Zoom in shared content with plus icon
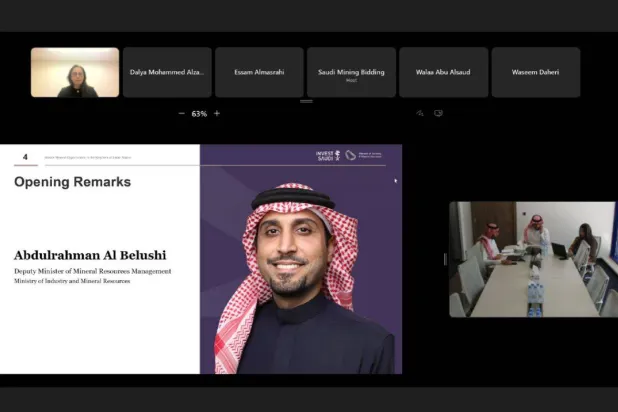Viewport: 618px width, 412px height. 217,114
